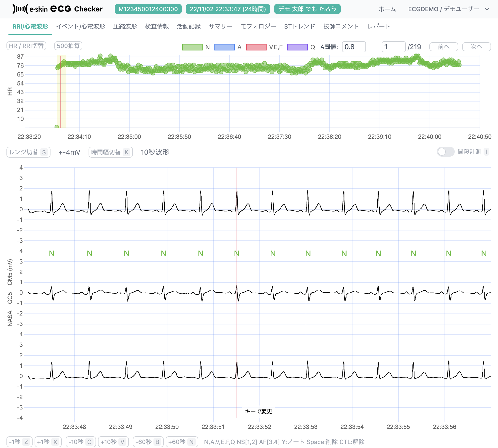Switch to the イベント/心電波形 tab
This screenshot has width=498, height=448.
tap(81, 26)
